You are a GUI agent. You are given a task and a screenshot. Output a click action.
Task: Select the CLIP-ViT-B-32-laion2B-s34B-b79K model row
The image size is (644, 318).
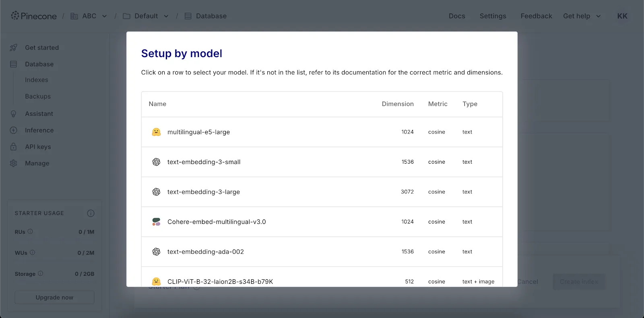322,277
